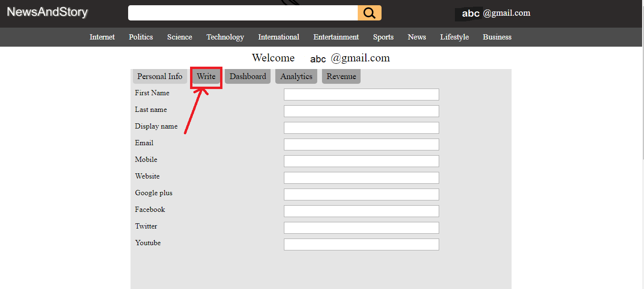
Task: Go to the Sports category
Action: tap(383, 37)
